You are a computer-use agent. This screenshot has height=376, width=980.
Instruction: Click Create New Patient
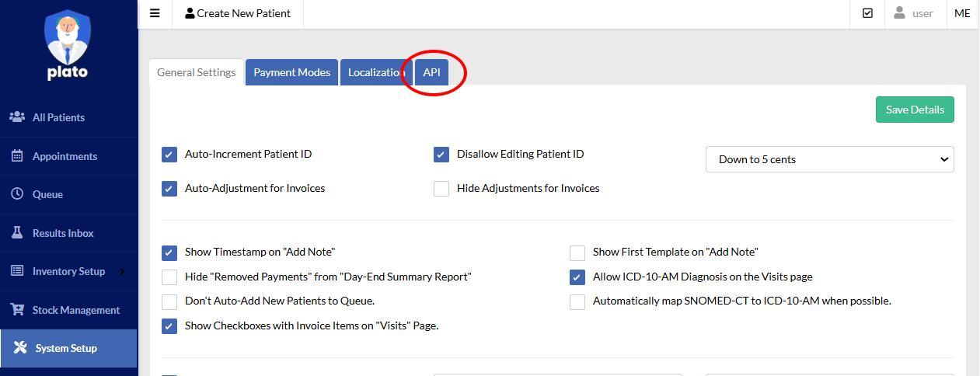(238, 13)
